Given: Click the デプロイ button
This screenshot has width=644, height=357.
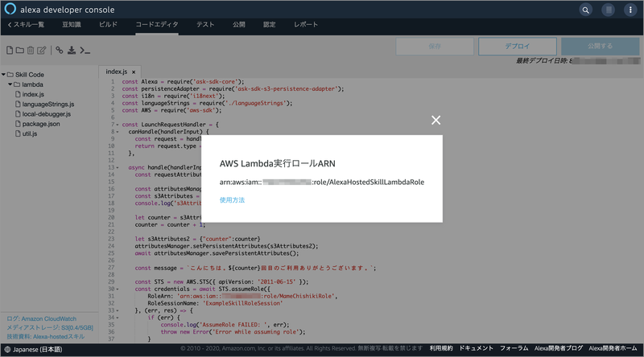Looking at the screenshot, I should [x=518, y=47].
